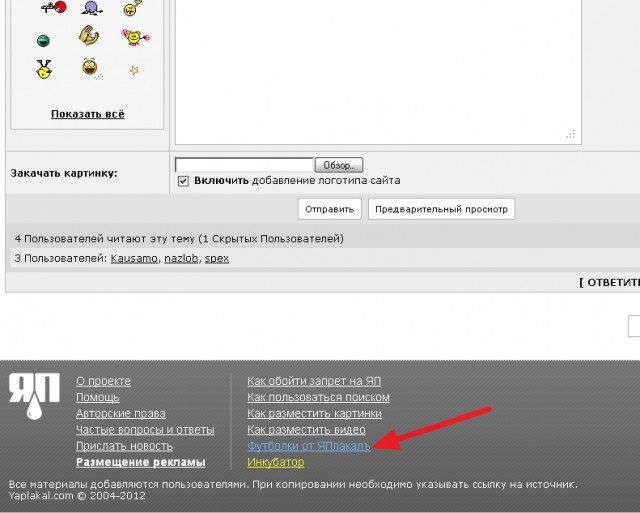The image size is (640, 513).
Task: Insert the red shooting smiley
Action: (x=54, y=7)
